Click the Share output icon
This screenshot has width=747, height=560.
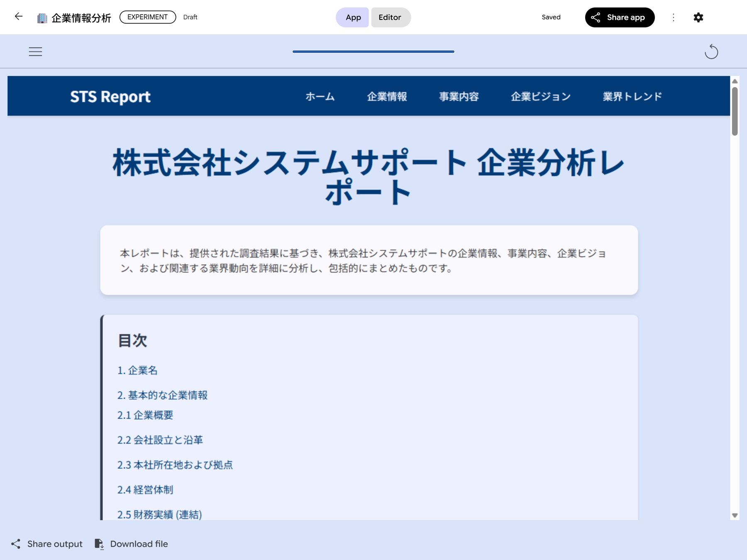tap(16, 544)
